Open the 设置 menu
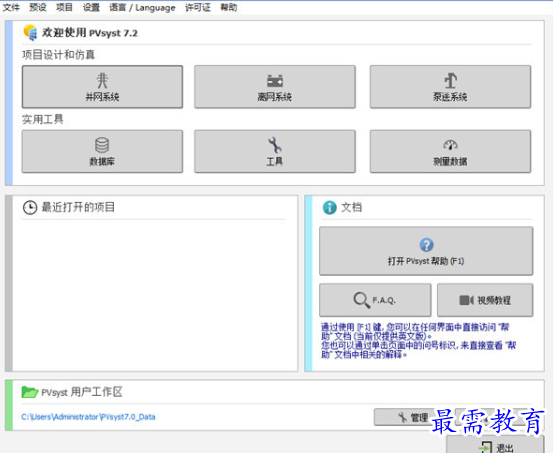 pyautogui.click(x=91, y=7)
